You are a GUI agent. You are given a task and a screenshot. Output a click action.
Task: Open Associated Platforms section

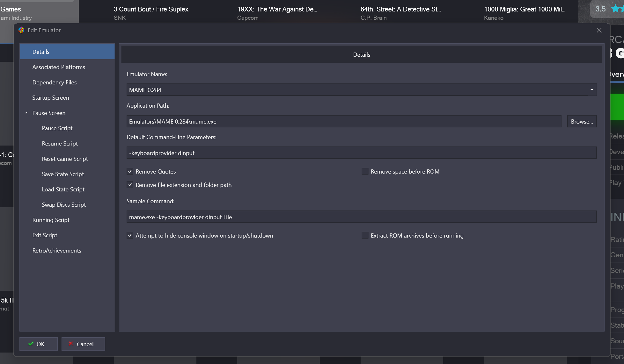point(59,67)
